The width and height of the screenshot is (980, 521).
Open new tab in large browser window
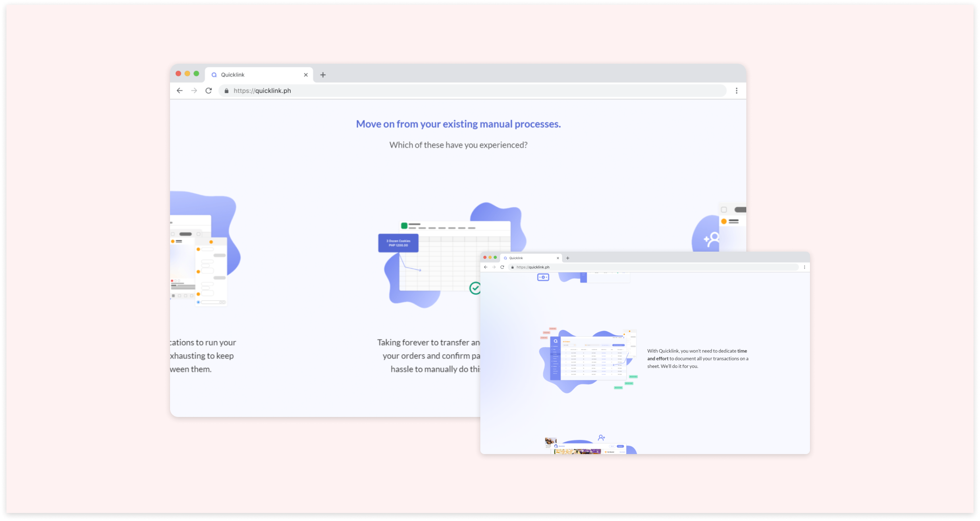pos(323,75)
